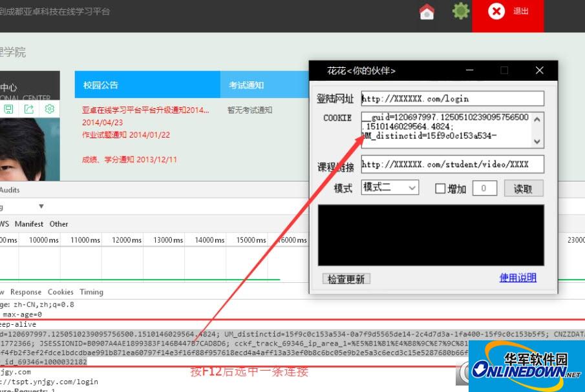Screen dimensions: 585x392
Task: Open the 亚卓在线学习平台平台升级通知 announcement
Action: coord(145,110)
